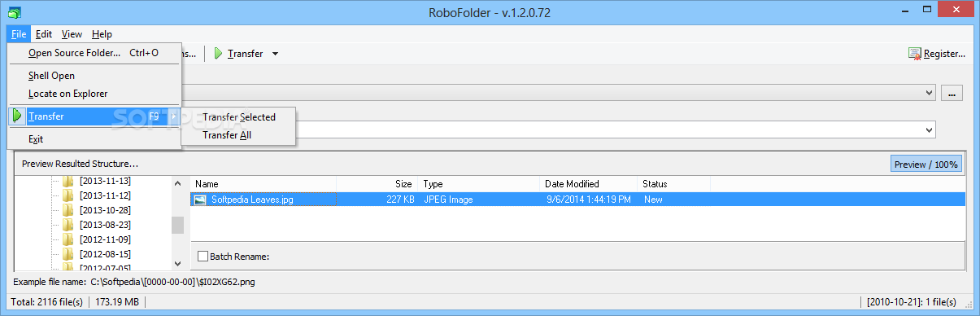This screenshot has height=316, width=980.
Task: Open the File menu
Action: tap(20, 34)
